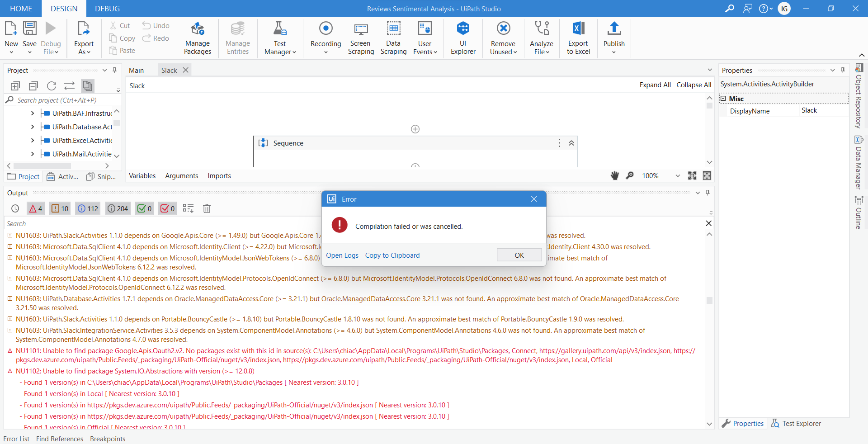The width and height of the screenshot is (868, 444).
Task: Click Collapse All in designer
Action: click(x=693, y=85)
